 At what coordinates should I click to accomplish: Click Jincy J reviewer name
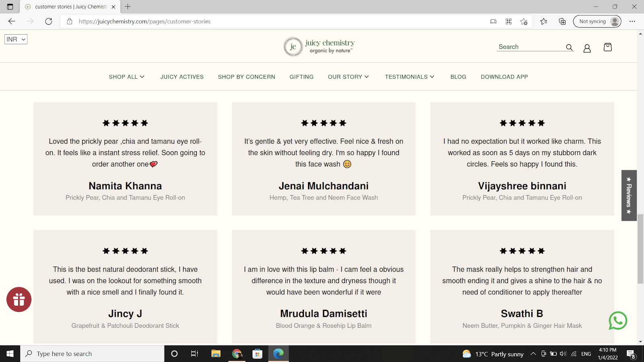[x=125, y=314]
